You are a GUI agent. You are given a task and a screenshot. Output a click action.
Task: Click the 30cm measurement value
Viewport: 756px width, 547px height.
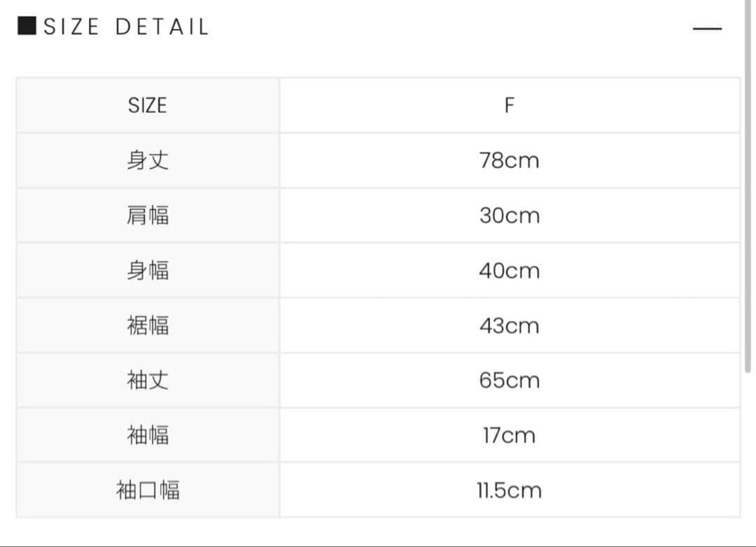click(509, 215)
